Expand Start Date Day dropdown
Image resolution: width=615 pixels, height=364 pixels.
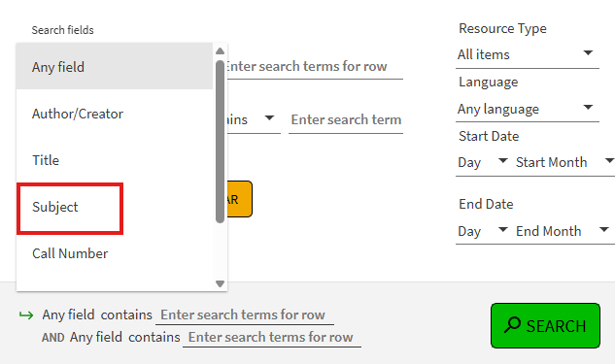click(x=483, y=162)
